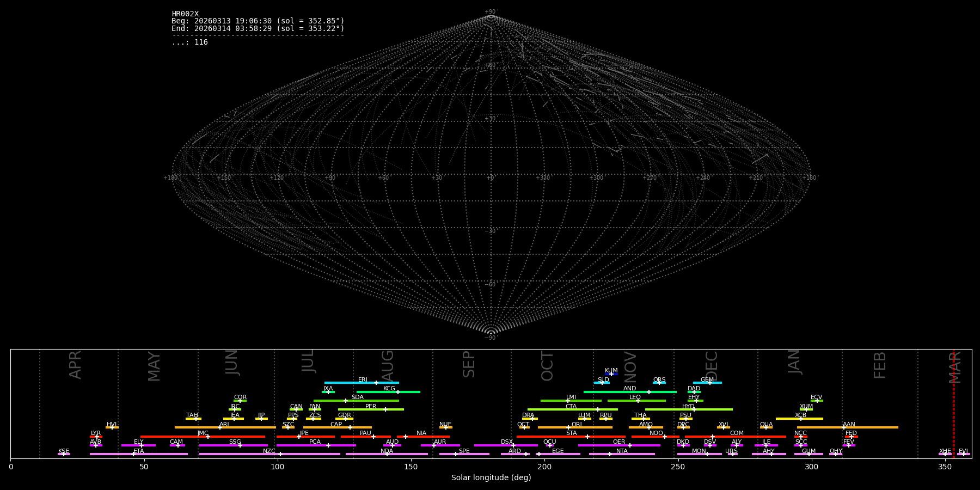The width and height of the screenshot is (980, 490).
Task: Click the pink NZC shower activity bar
Action: (x=269, y=454)
